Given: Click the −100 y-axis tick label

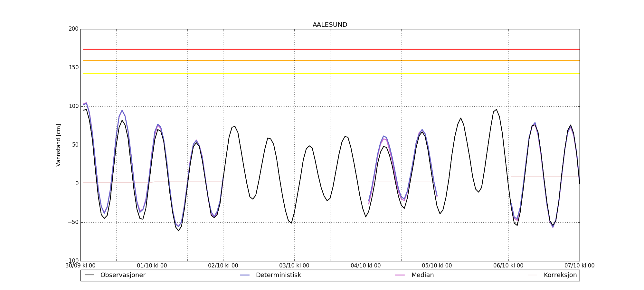Looking at the screenshot, I should coord(71,261).
